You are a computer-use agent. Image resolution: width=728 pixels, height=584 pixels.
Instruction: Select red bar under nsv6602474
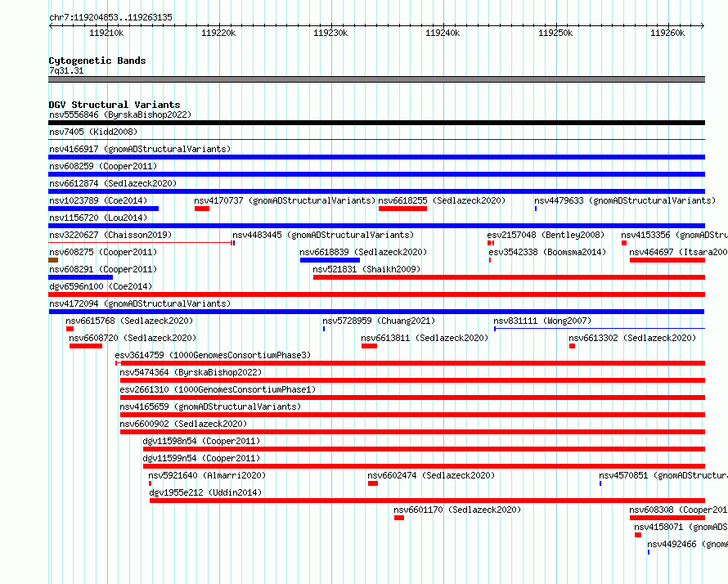[373, 483]
